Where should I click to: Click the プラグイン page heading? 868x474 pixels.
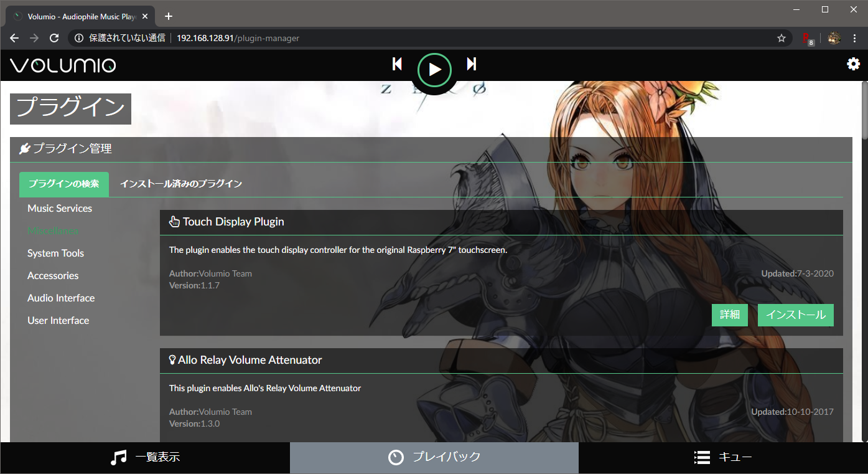[70, 109]
